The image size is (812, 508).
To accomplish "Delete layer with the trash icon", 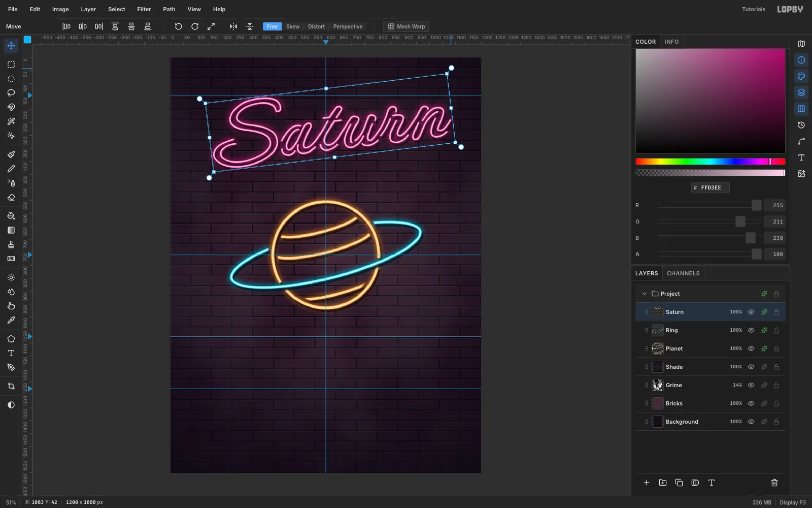I will pos(774,483).
